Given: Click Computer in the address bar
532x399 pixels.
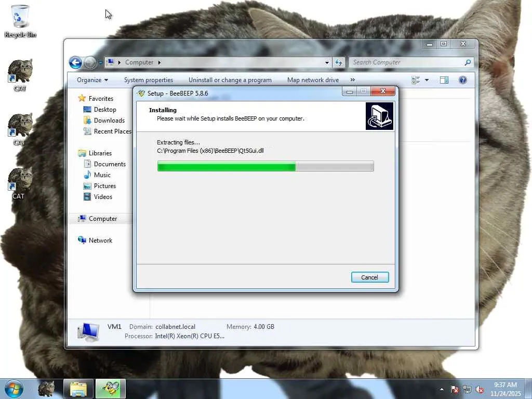Looking at the screenshot, I should click(x=139, y=62).
